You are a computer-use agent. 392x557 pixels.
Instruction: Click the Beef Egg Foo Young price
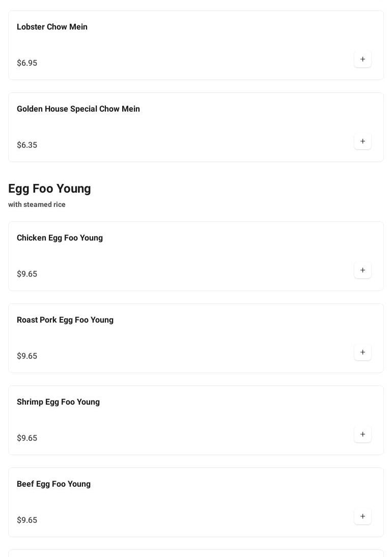click(27, 520)
